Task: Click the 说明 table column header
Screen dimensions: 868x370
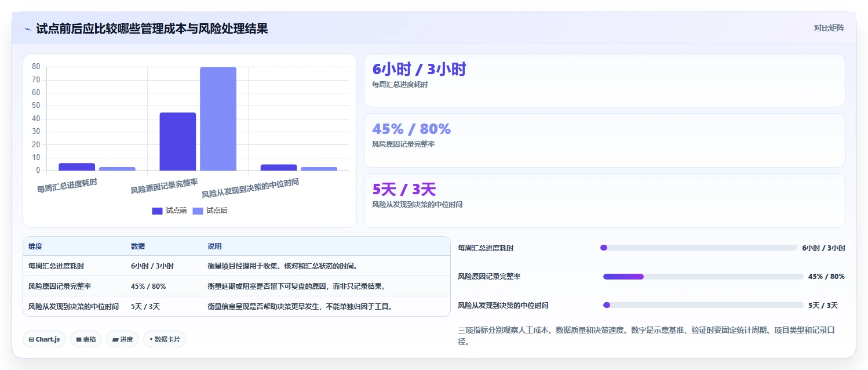Action: (214, 246)
